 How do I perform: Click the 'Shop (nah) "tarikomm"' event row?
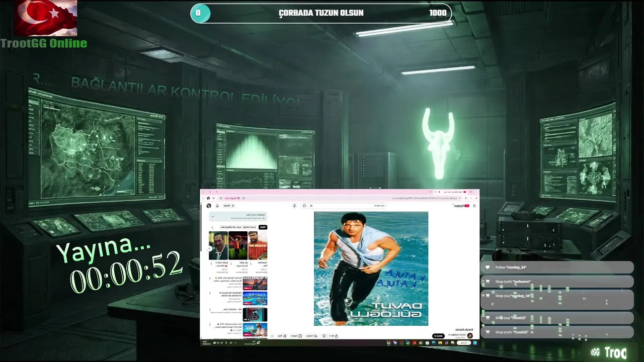(557, 282)
